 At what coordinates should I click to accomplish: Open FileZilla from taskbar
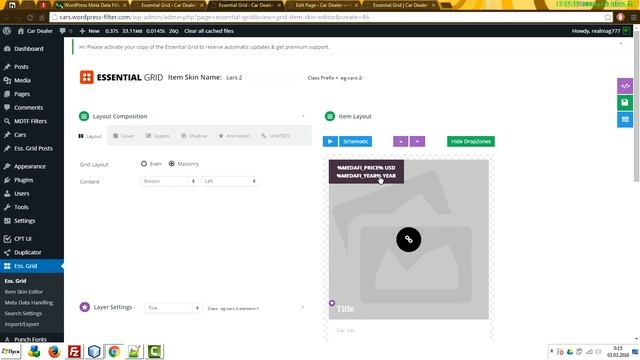point(74,351)
